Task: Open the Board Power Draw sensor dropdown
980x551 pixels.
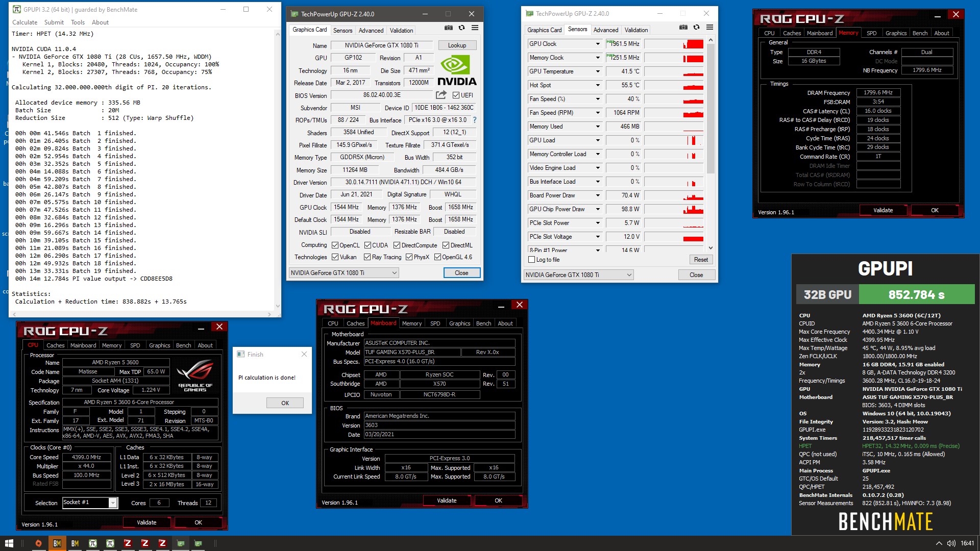Action: pyautogui.click(x=598, y=195)
